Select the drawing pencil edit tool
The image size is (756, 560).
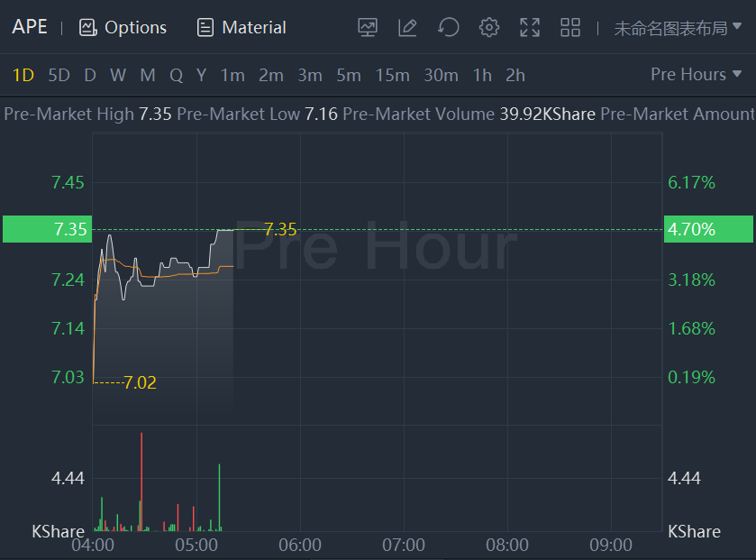(407, 27)
